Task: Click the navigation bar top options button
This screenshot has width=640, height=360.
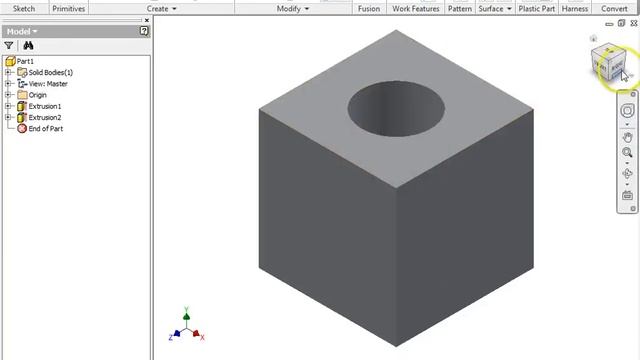Action: pos(633,94)
